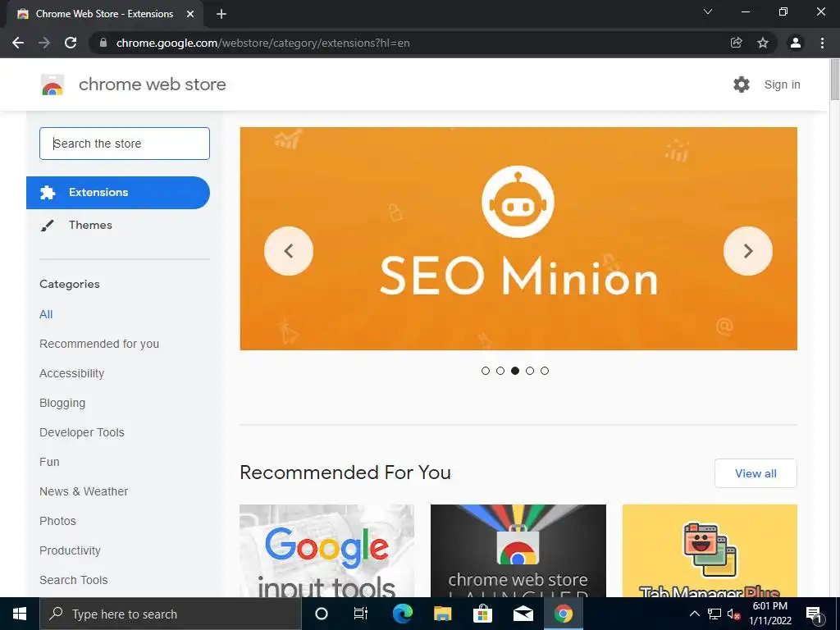Open the taskbar clock and date
Image resolution: width=840 pixels, height=630 pixels.
click(769, 614)
